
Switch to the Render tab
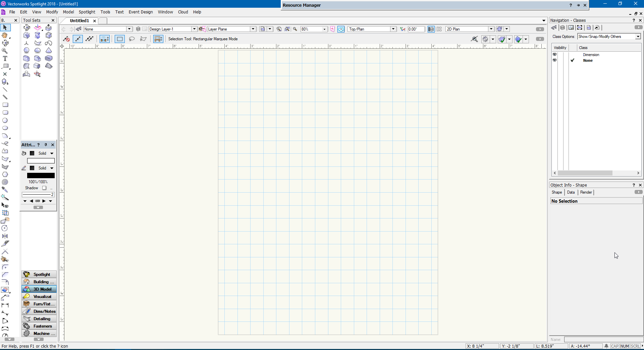coord(586,192)
